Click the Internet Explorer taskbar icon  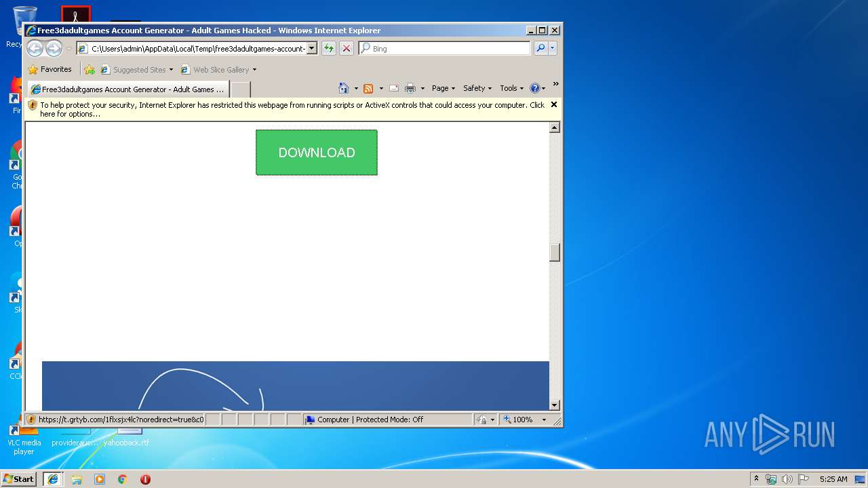coord(53,479)
